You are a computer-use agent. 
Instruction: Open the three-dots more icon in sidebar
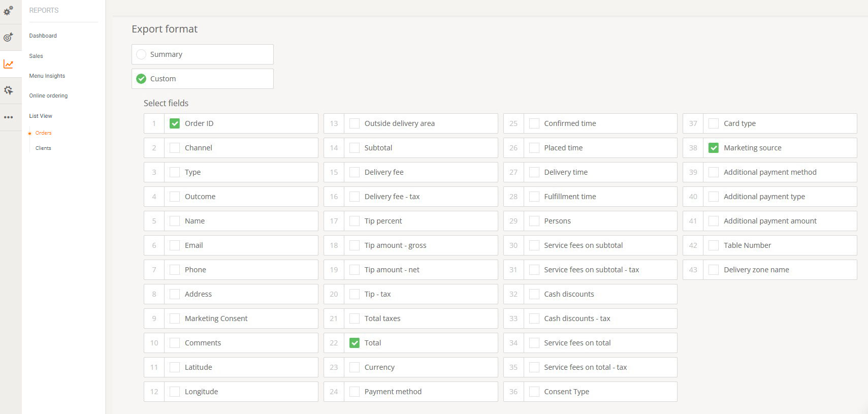click(x=9, y=117)
